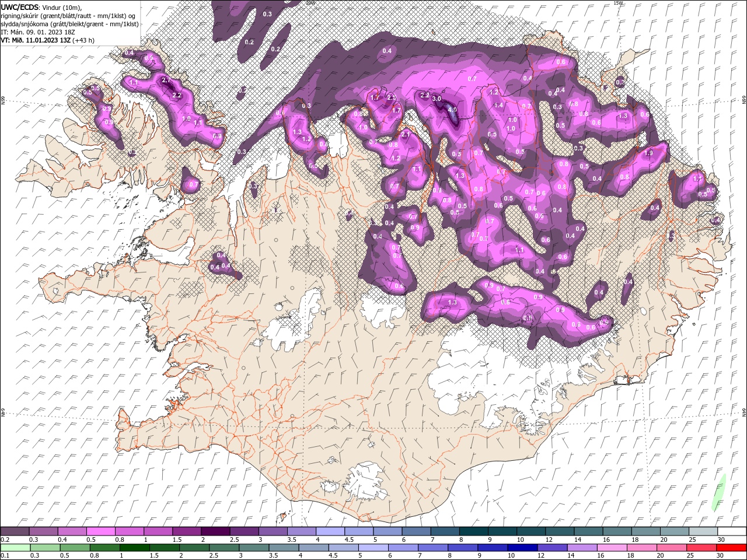Click the light green rain patch offshore southeast
Image resolution: width=747 pixels, height=560 pixels.
point(719,493)
